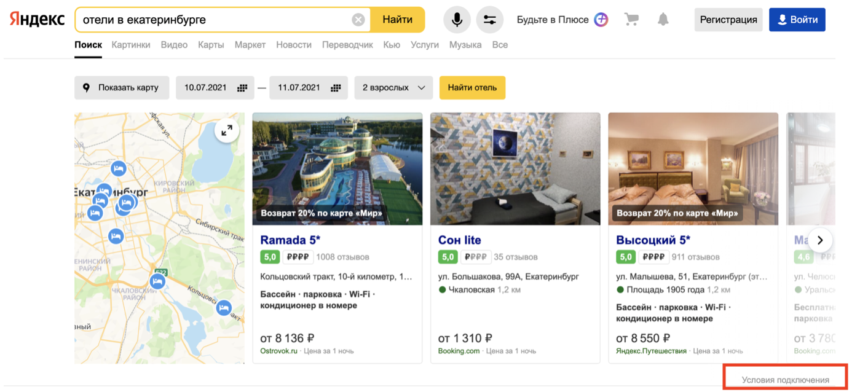Open the Ramada 5* hotel link
Screen dimensions: 868x392
(x=290, y=240)
